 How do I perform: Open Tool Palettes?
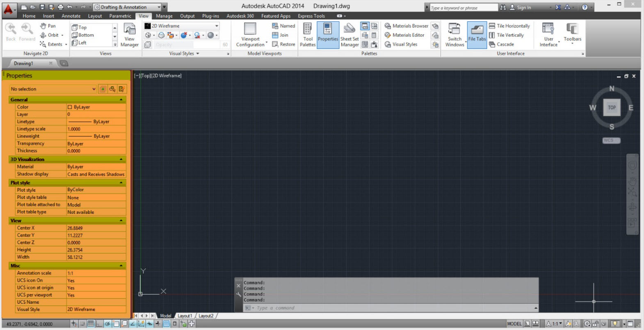[308, 35]
